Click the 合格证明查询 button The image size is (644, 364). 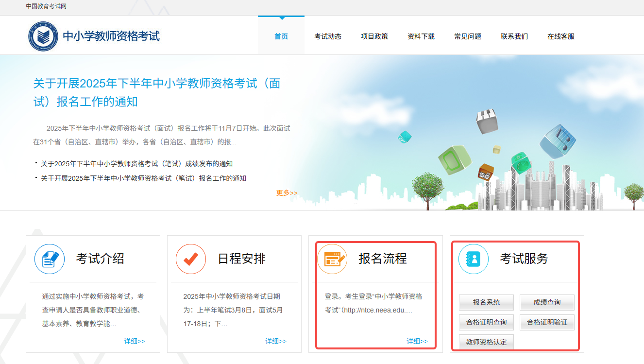click(x=486, y=322)
